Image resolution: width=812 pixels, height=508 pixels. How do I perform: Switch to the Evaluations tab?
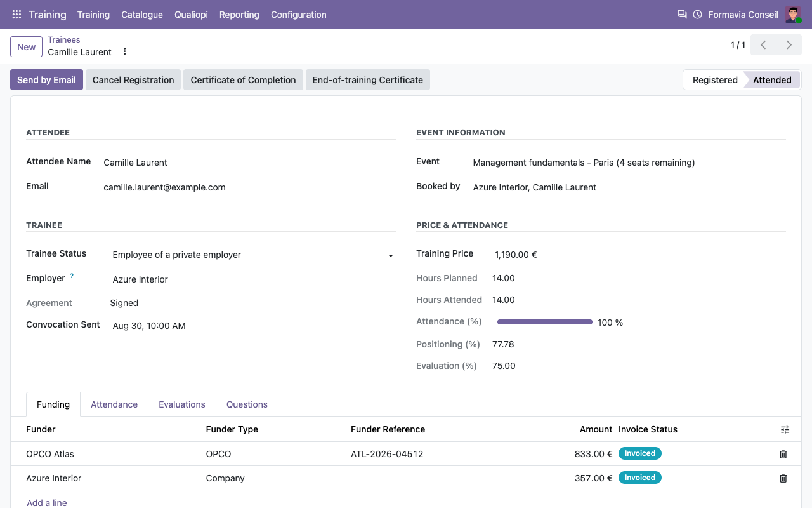click(x=182, y=404)
